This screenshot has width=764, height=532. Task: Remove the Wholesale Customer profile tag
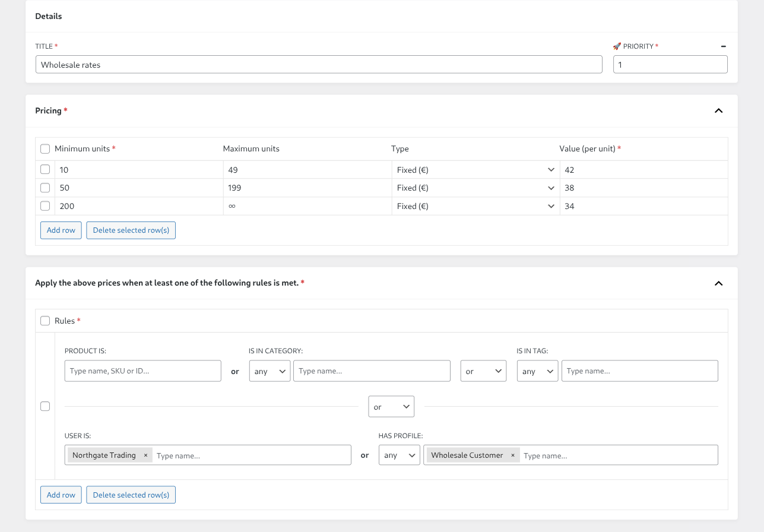[513, 455]
